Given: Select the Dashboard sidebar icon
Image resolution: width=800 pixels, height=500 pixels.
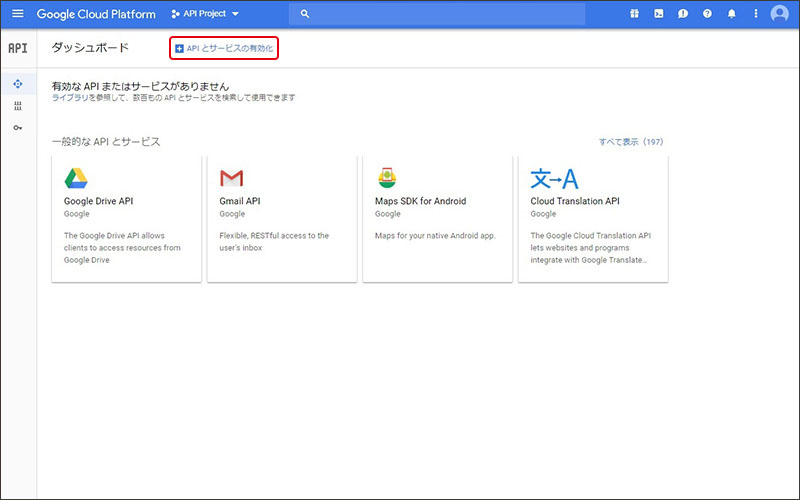Looking at the screenshot, I should [x=18, y=84].
